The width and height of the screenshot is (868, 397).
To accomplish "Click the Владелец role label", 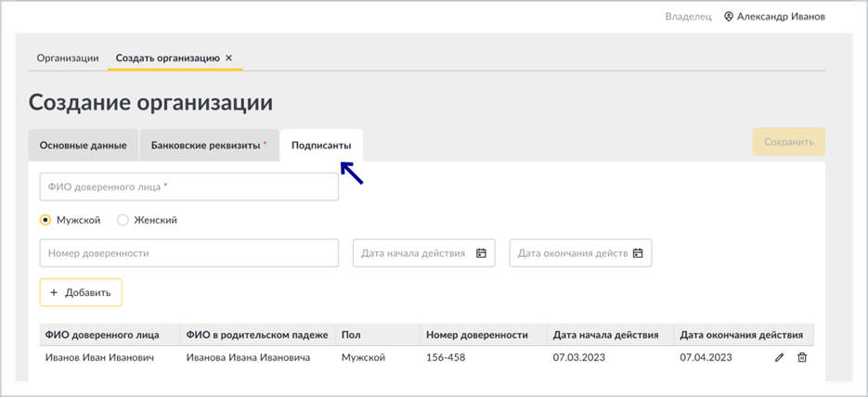I will pos(688,17).
